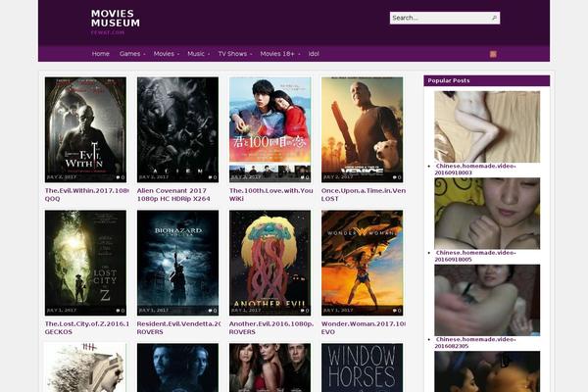
Task: Open The.Evil.Within.2017 title link
Action: 86,195
